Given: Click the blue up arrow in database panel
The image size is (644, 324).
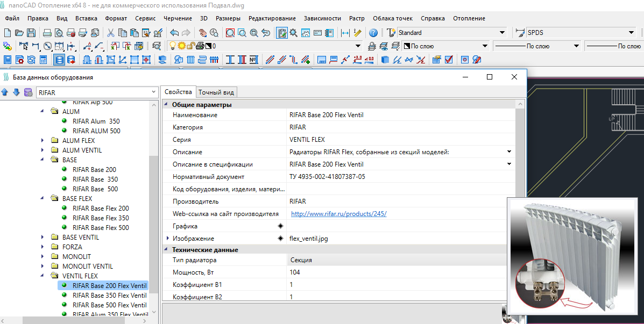Looking at the screenshot, I should 5,92.
